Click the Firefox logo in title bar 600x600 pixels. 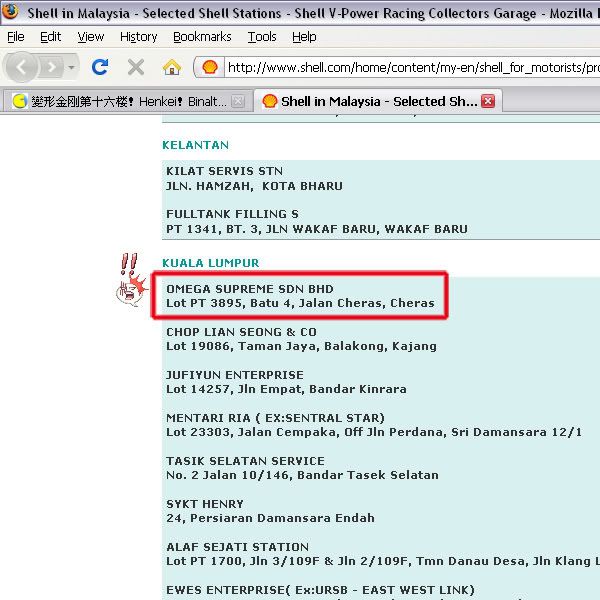(11, 12)
